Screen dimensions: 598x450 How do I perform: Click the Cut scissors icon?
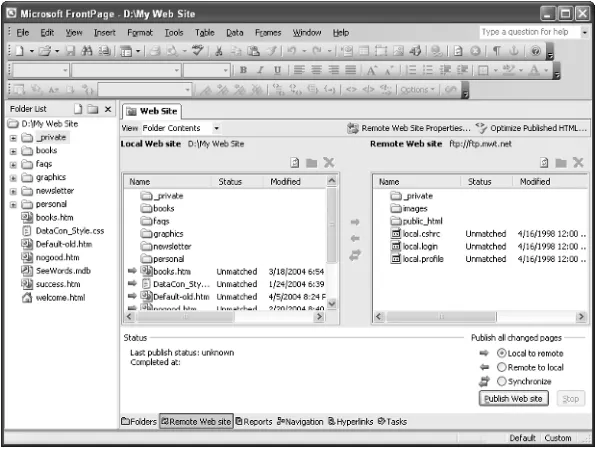pyautogui.click(x=219, y=51)
